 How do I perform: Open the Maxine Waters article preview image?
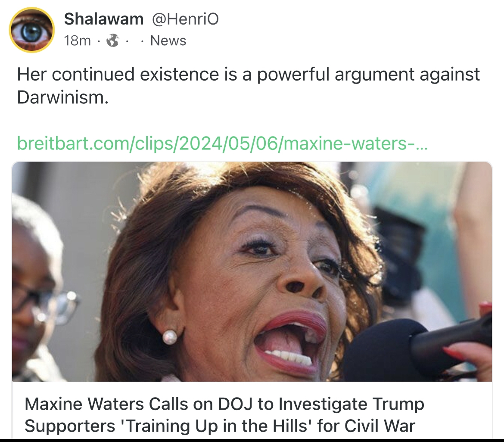coord(252,272)
